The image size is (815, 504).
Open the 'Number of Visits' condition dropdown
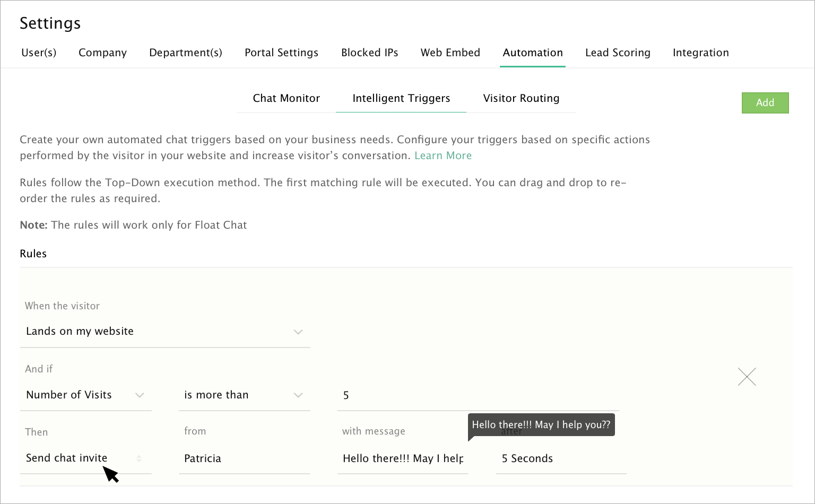point(85,395)
